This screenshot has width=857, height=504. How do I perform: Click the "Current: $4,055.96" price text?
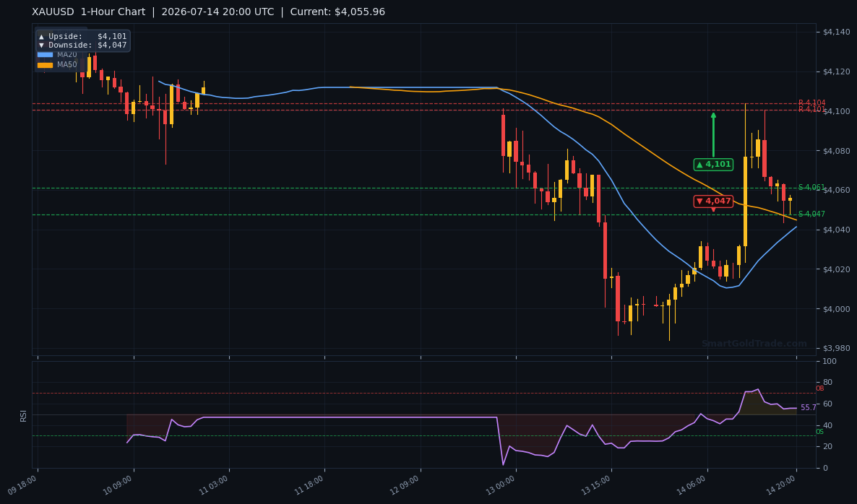(337, 12)
